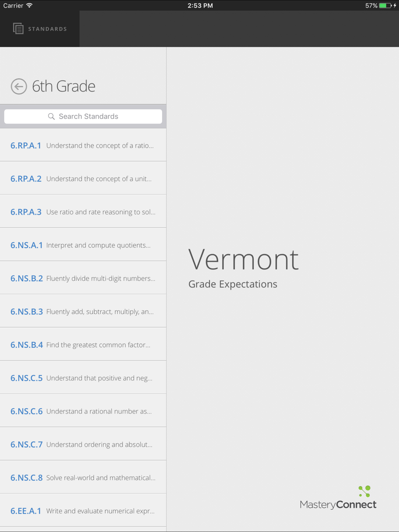Screen dimensions: 399x532
Task: Open standard 6.RP.A.1 ratio concept
Action: [x=83, y=145]
